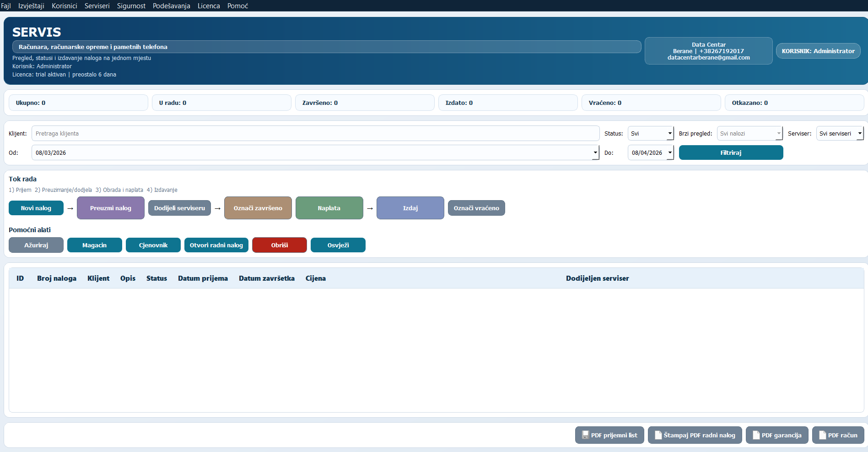Expand the Brzi pregled combo box
The image size is (868, 452).
coord(778,134)
